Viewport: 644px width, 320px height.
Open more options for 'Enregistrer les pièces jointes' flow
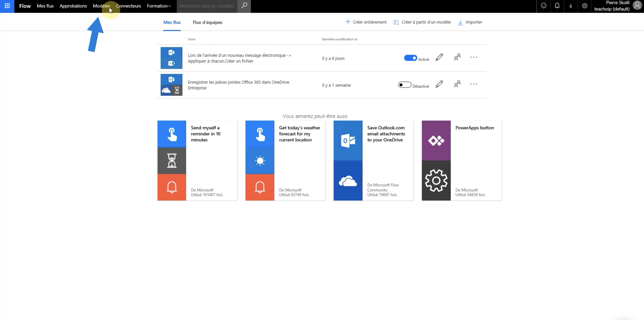(x=474, y=84)
